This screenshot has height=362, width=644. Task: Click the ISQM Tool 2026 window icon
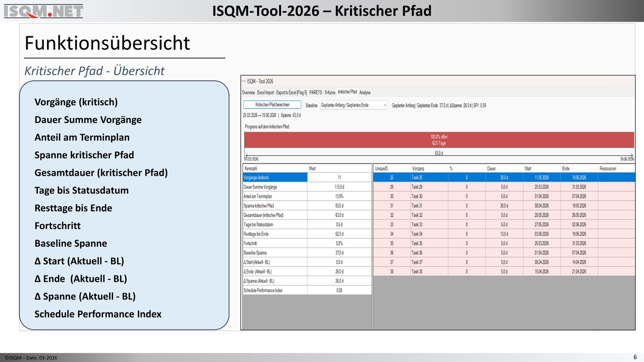[243, 81]
